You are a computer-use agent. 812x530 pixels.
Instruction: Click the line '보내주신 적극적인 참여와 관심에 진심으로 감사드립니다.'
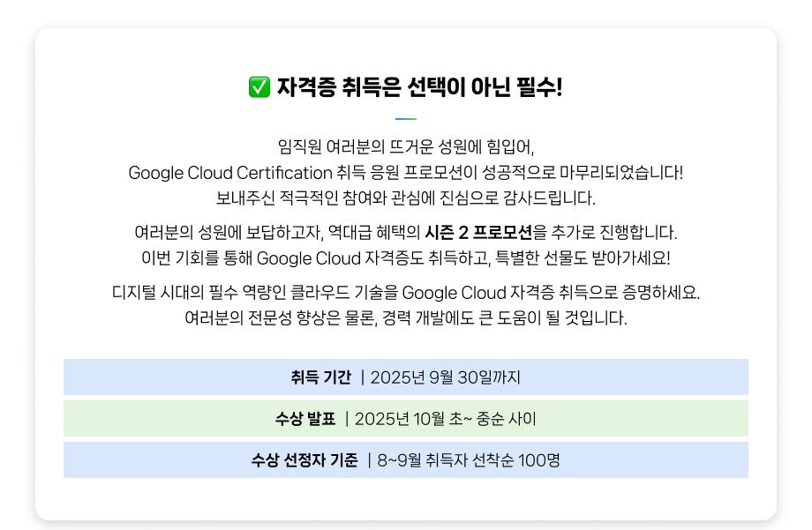tap(406, 198)
